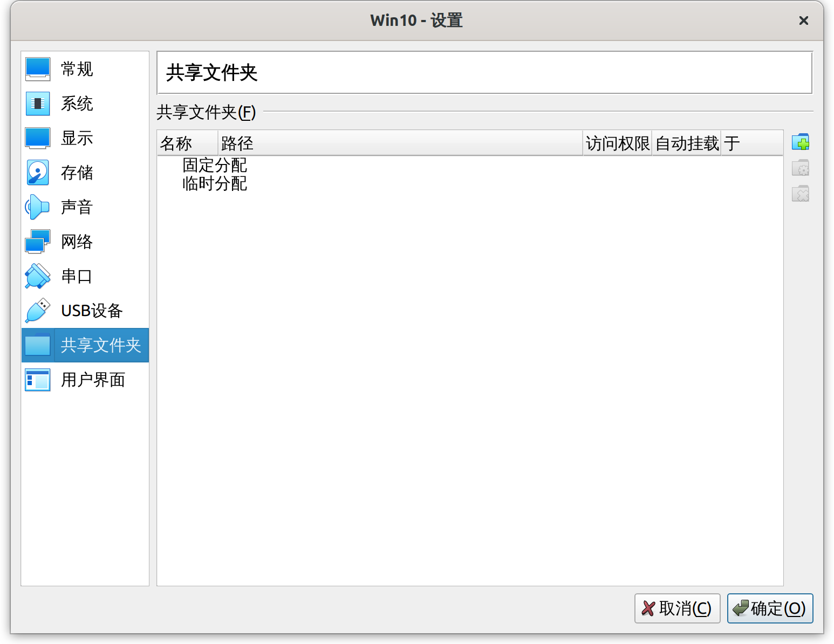Open the 显示 (Display) settings icon
834x644 pixels.
37,138
